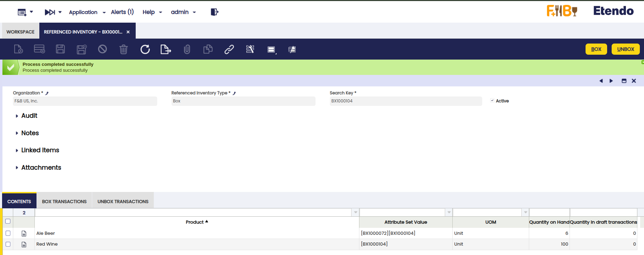The height and width of the screenshot is (255, 644).
Task: Open the Application menu
Action: pos(83,12)
